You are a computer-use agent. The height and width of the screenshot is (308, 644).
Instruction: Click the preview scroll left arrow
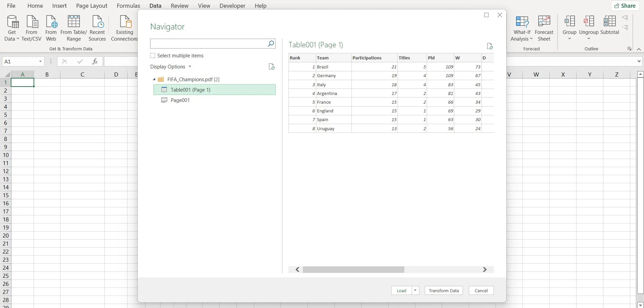point(297,269)
